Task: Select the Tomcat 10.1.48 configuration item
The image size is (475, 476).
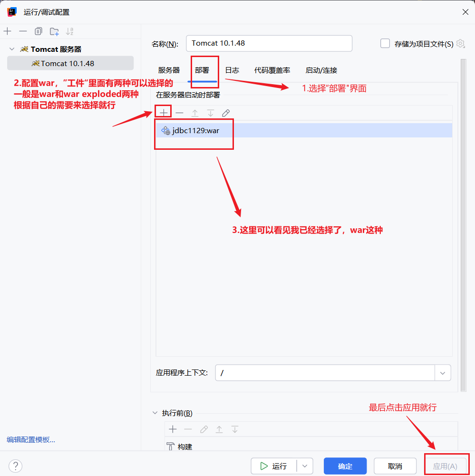Action: (70, 63)
